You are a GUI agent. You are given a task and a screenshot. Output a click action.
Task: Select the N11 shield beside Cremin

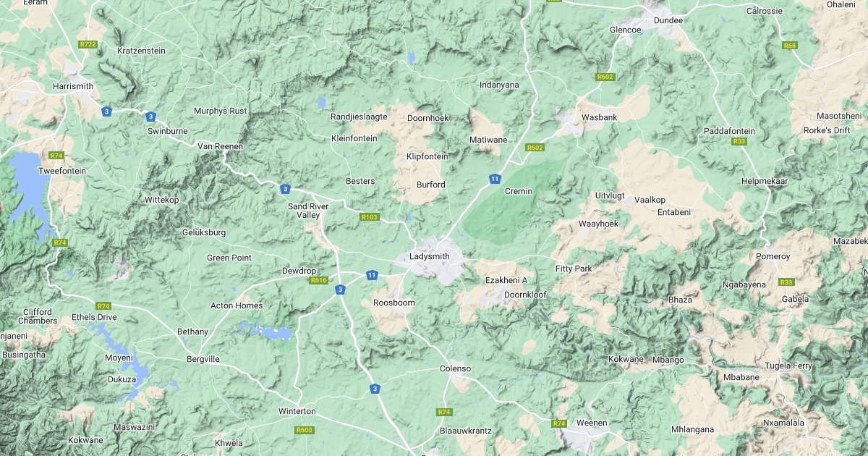point(495,179)
